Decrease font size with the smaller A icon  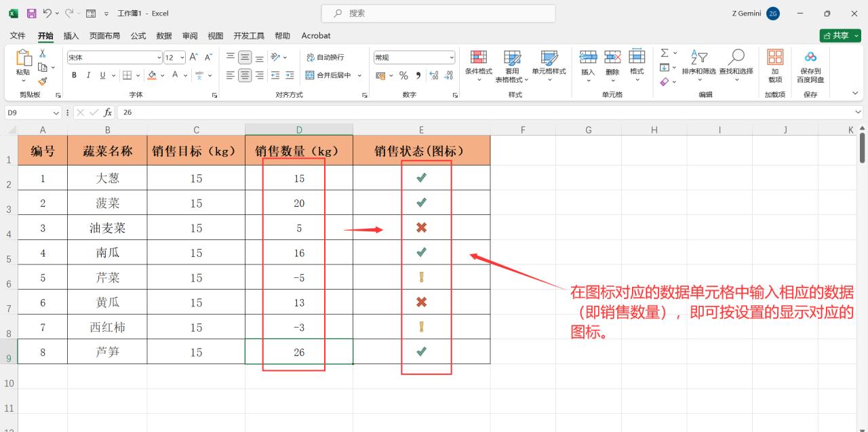(209, 57)
